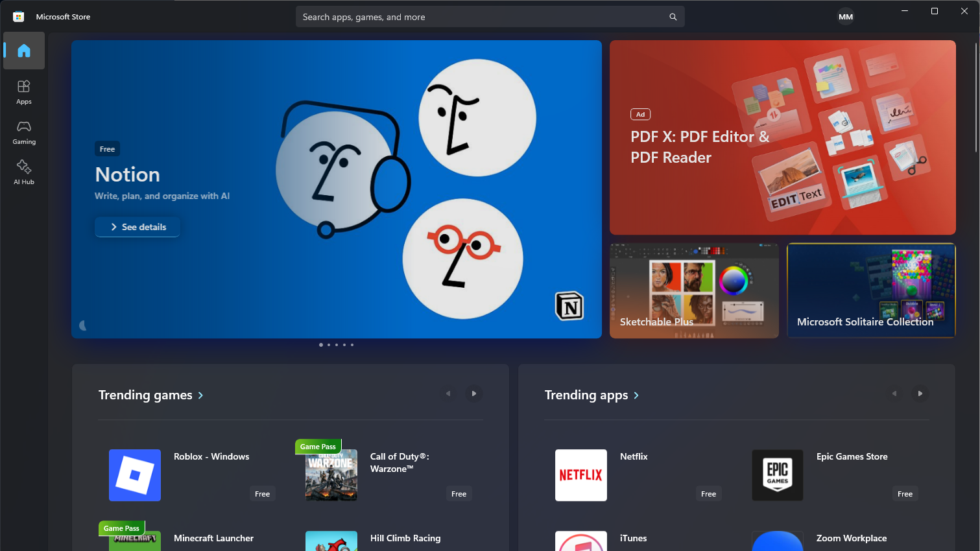
Task: Click the search magnifier icon
Action: (673, 17)
